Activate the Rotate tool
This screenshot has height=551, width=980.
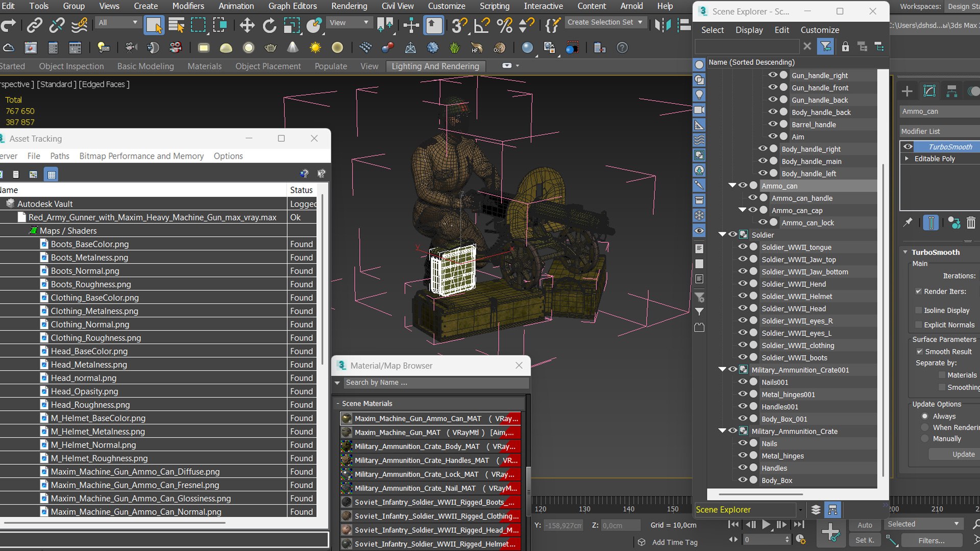tap(269, 24)
